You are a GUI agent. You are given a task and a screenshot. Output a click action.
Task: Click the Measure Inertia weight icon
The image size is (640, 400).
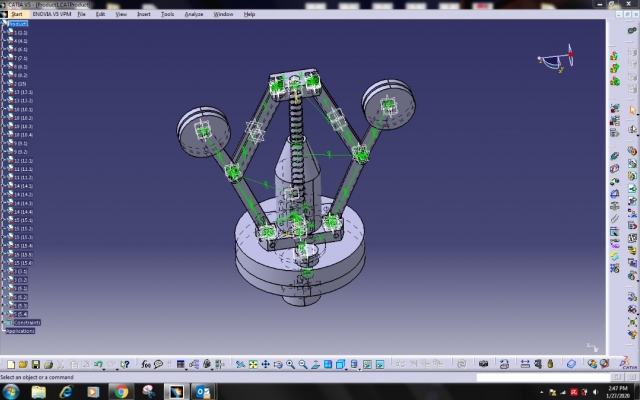550,364
